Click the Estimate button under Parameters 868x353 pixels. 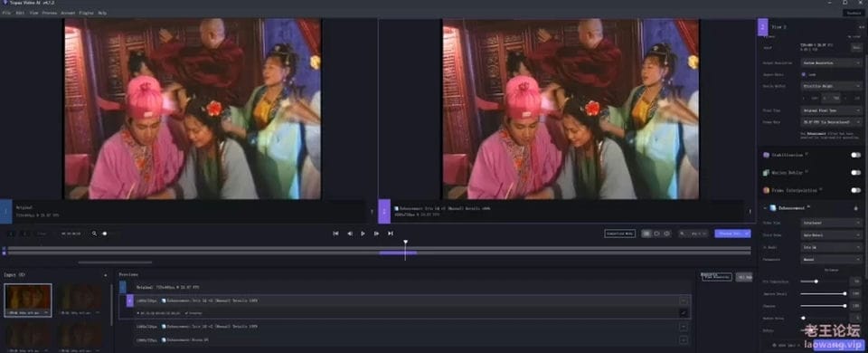[831, 270]
